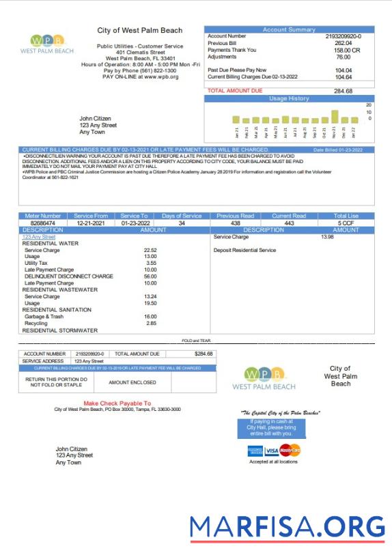Click the Usage History header
392x557 pixels.
tap(289, 98)
